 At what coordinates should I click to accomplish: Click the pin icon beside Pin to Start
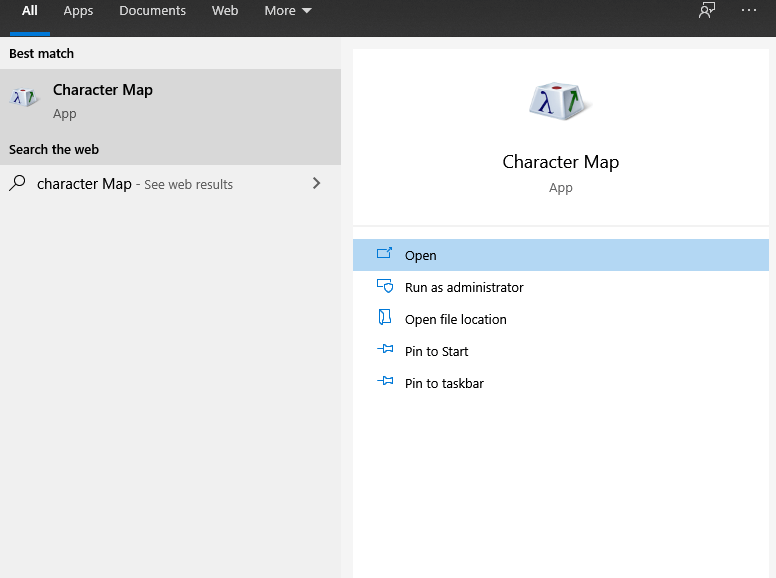point(385,350)
